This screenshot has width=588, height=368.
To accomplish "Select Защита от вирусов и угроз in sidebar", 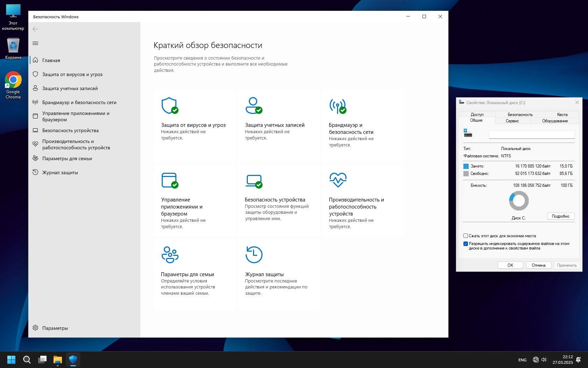I will (x=72, y=74).
